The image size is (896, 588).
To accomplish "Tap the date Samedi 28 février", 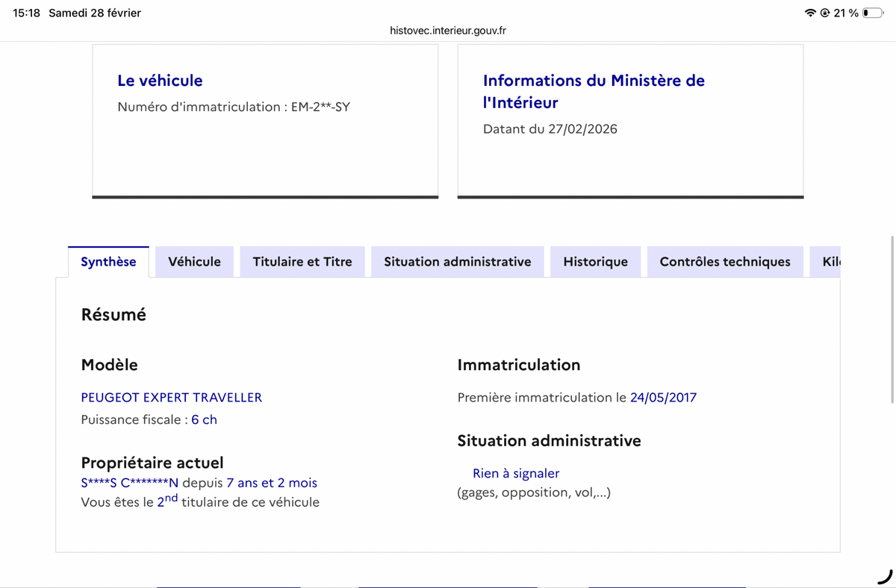I will 95,13.
